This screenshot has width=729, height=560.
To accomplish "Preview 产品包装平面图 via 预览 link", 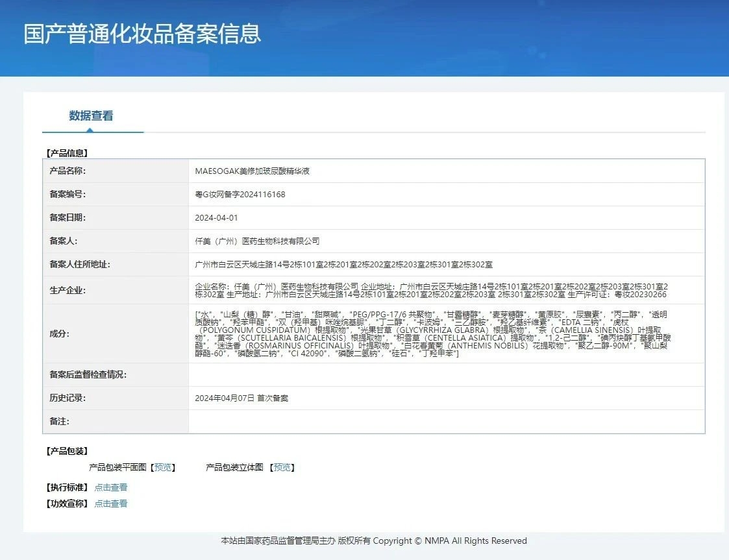I will 163,467.
